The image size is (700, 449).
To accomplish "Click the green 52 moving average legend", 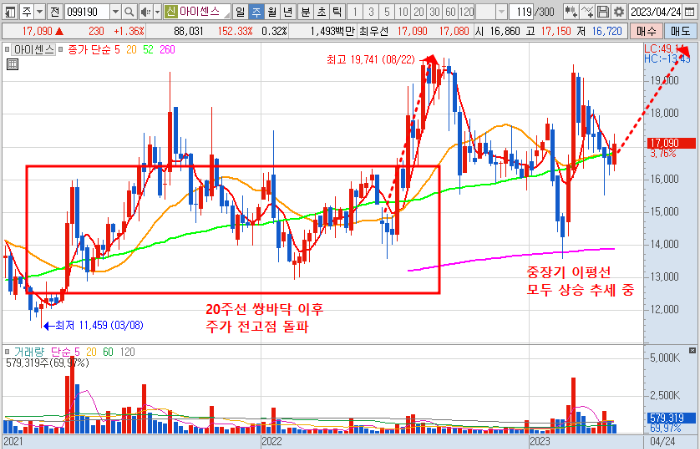I will tap(149, 50).
